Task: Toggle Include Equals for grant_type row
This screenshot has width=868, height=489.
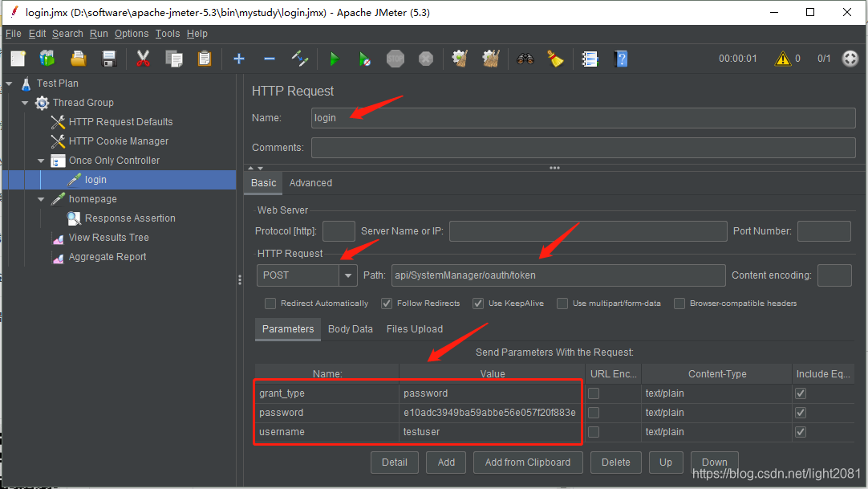Action: point(801,393)
